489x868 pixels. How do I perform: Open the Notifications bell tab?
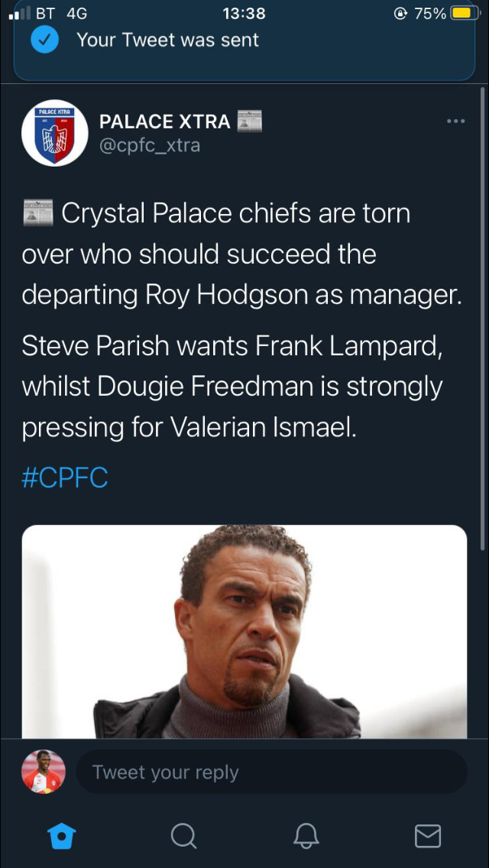(x=306, y=835)
